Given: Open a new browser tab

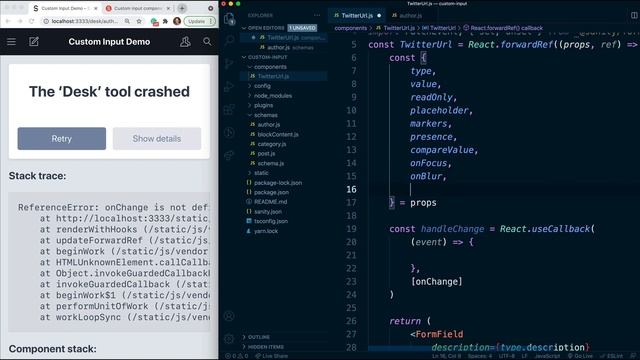Looking at the screenshot, I should coord(182,8).
